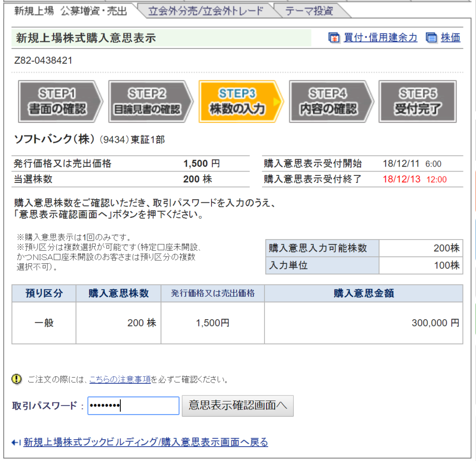Click the 購入意思株数 cell showing 200 株

119,323
